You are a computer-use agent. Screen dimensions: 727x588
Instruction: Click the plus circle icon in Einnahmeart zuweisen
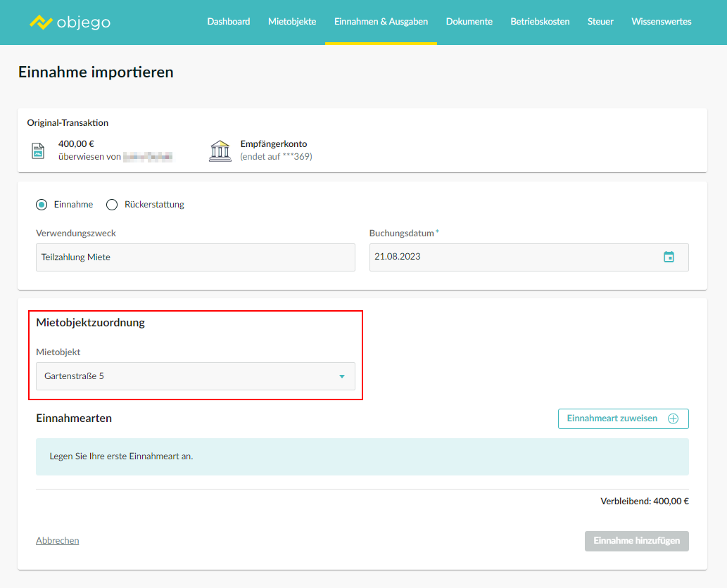(673, 418)
